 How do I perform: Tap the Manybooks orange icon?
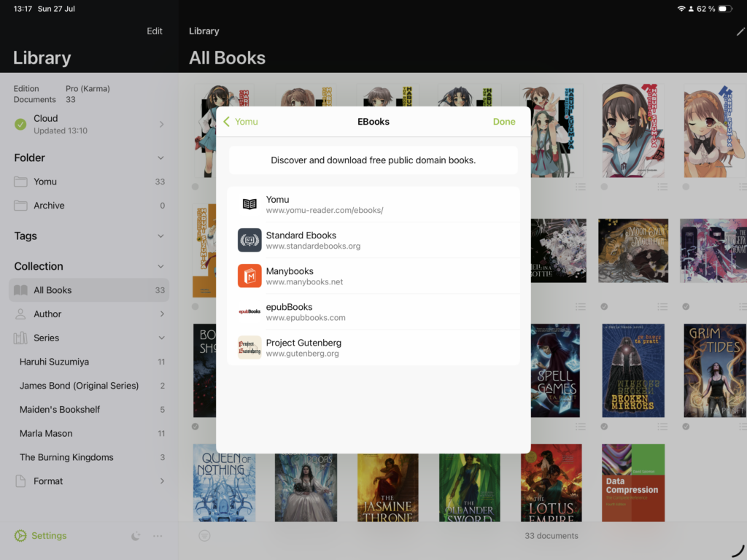click(249, 276)
